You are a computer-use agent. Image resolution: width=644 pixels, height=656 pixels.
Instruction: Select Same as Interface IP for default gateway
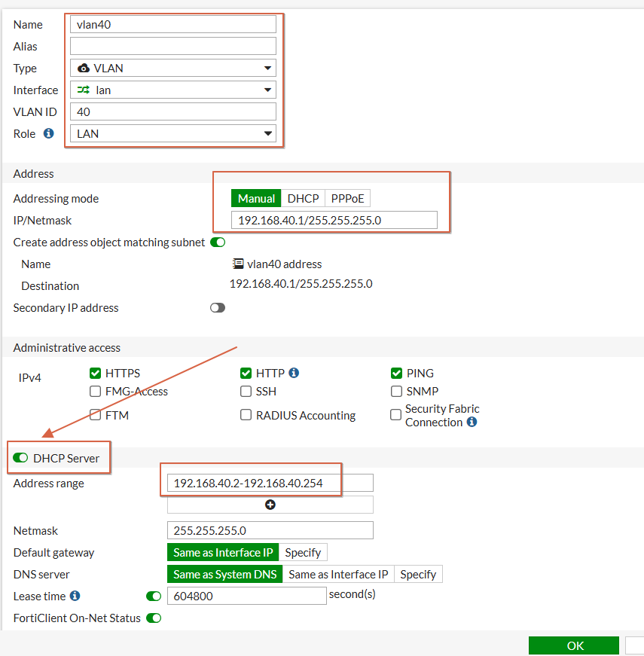coord(223,552)
